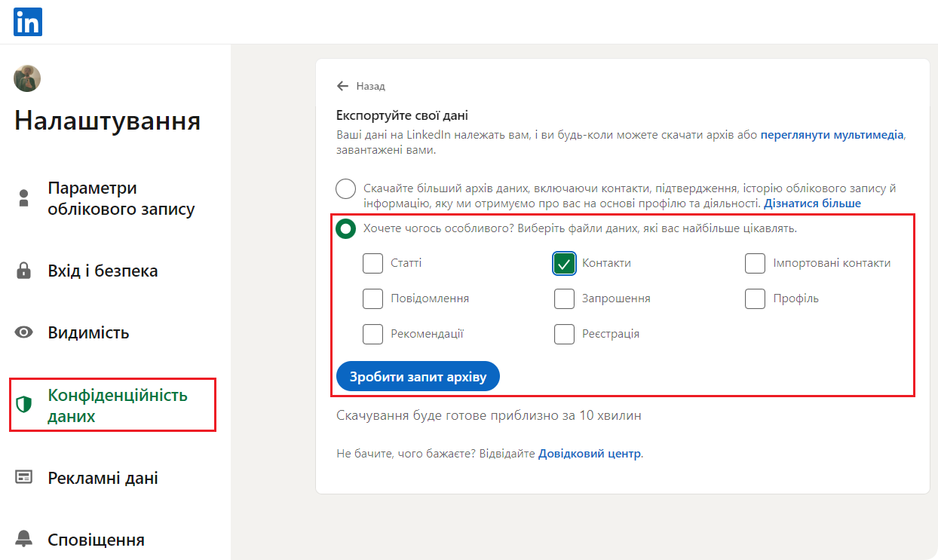Open Параметри облікового запису menu section
This screenshot has width=938, height=560.
pos(121,198)
